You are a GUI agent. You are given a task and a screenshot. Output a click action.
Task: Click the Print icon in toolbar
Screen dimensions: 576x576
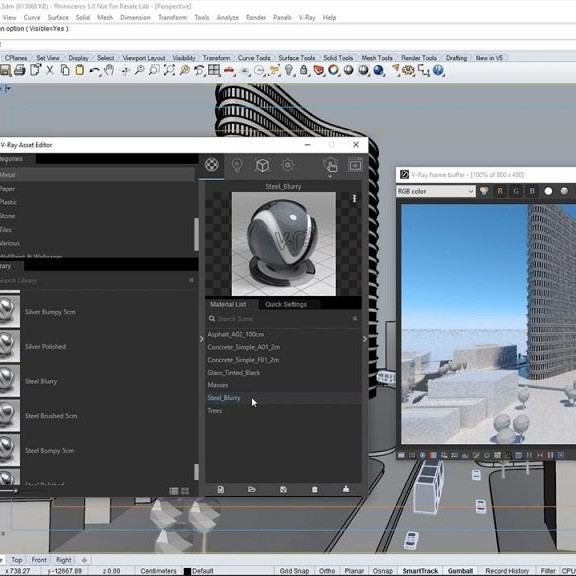pyautogui.click(x=19, y=70)
